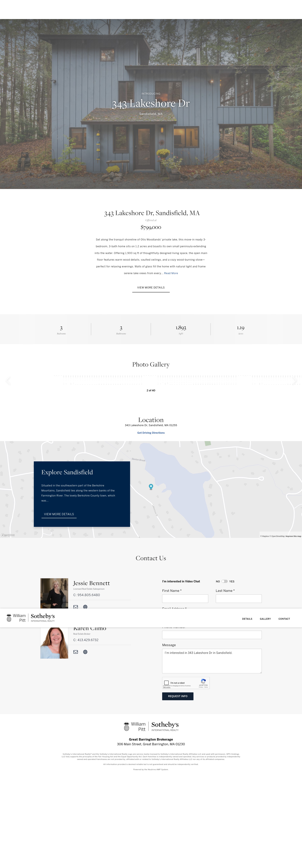The height and width of the screenshot is (868, 302).
Task: Click Karen Climo's profile photo
Action: pyautogui.click(x=54, y=643)
